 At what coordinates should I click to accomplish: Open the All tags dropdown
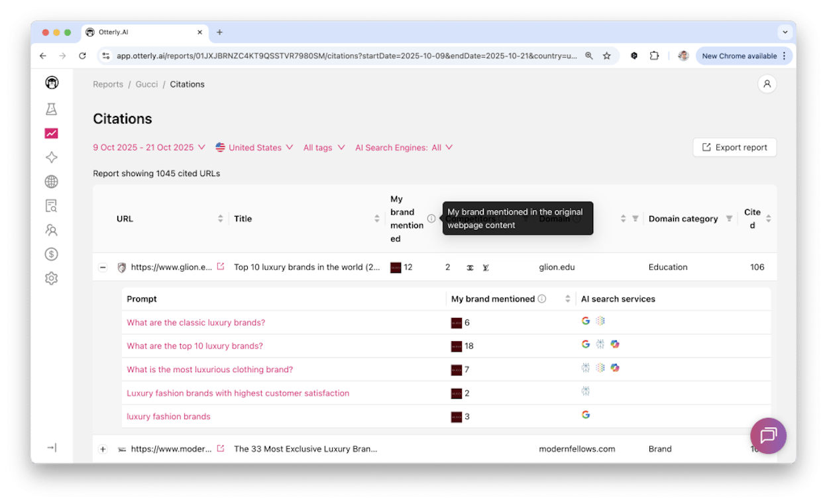point(324,148)
